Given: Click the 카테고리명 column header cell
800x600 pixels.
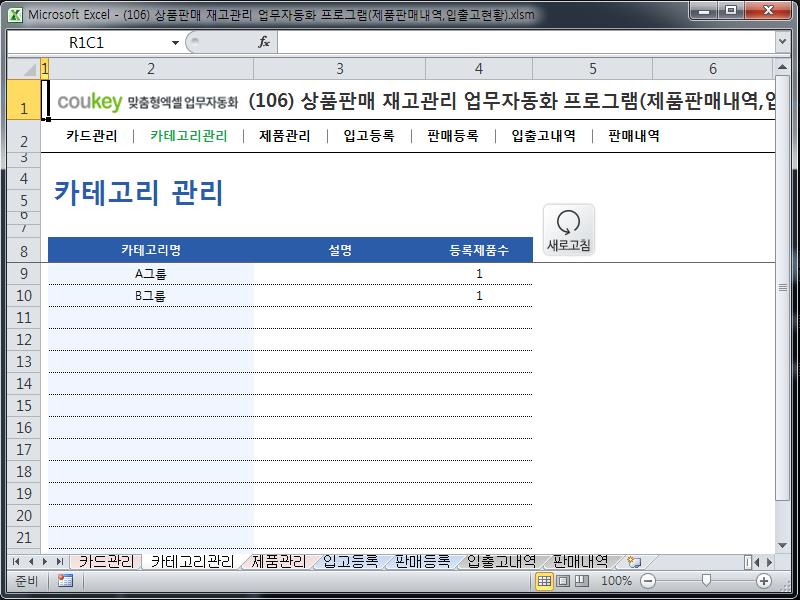Looking at the screenshot, I should click(151, 250).
